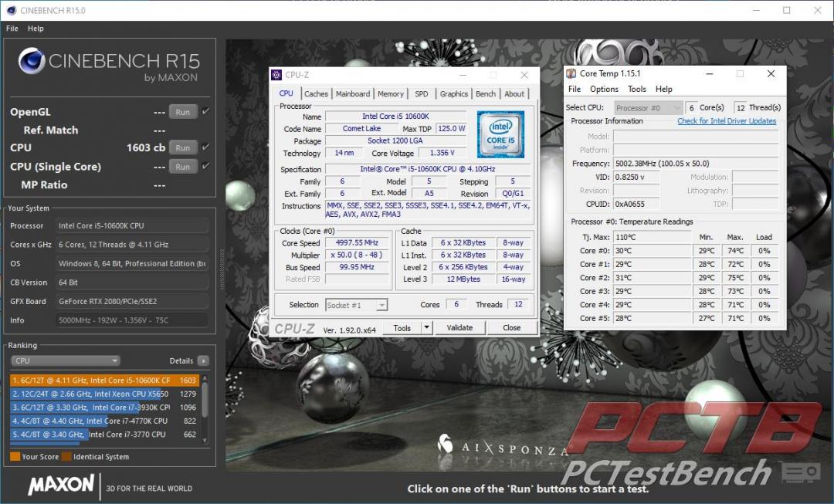Select the i7-3770 ranking entry
Screen dimensions: 834x504
(x=104, y=435)
